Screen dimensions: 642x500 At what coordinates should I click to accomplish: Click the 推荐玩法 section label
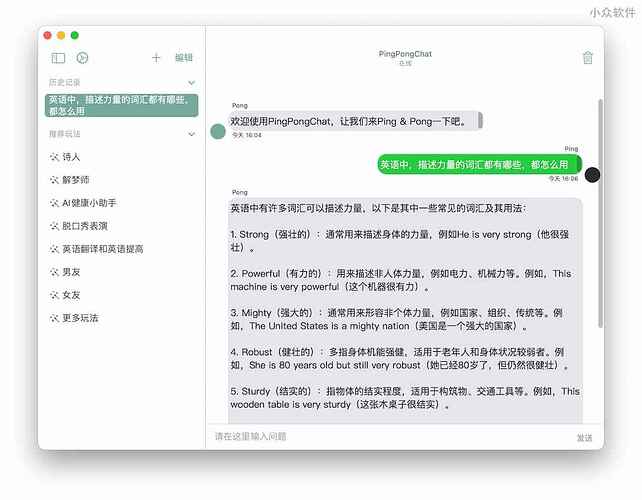click(65, 134)
